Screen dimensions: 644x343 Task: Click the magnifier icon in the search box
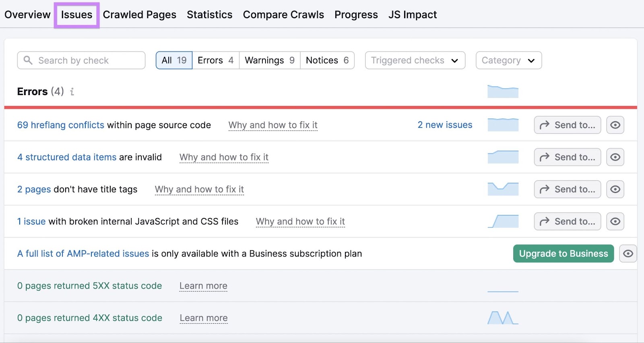pyautogui.click(x=28, y=60)
